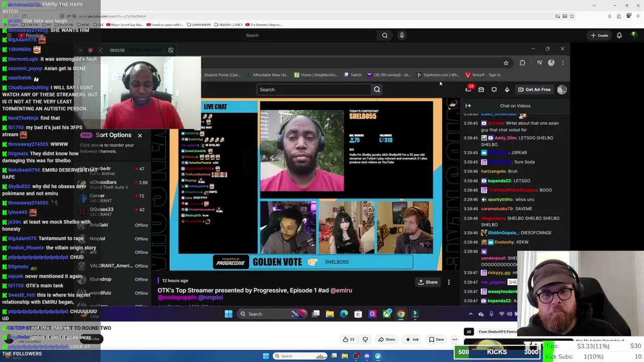Click Kick search magnifier button in video
This screenshot has width=644, height=362.
377,89
